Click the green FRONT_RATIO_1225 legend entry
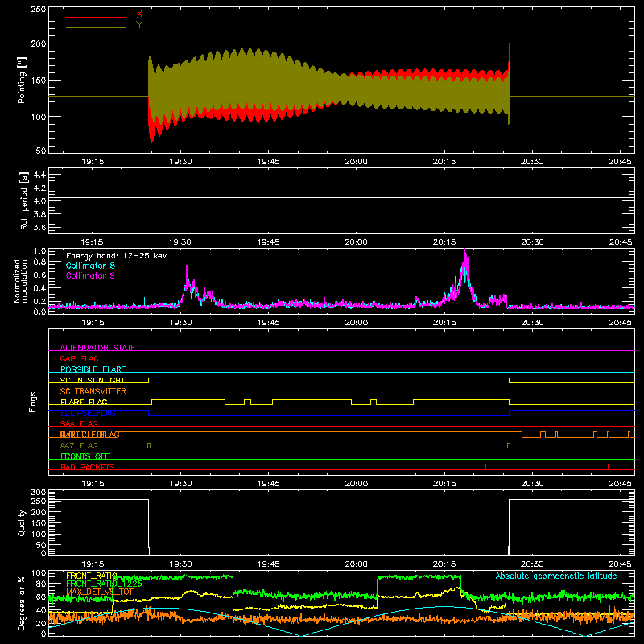This screenshot has width=644, height=644. pos(104,584)
